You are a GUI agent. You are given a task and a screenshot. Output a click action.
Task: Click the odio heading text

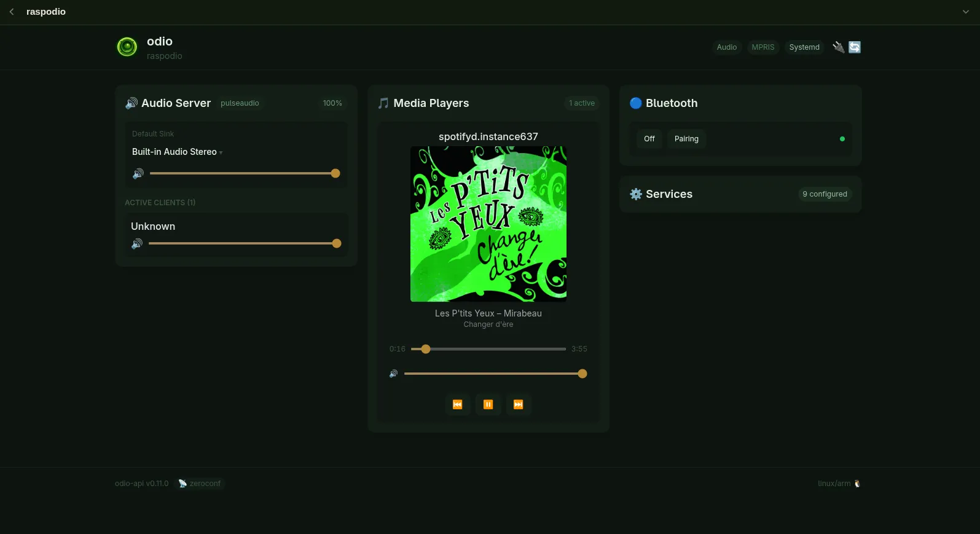pyautogui.click(x=160, y=41)
